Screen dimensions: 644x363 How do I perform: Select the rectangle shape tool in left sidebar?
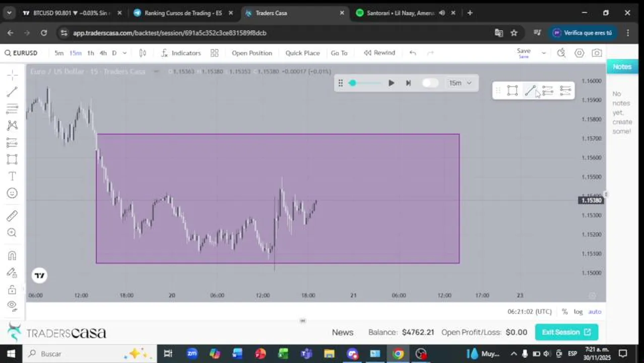[13, 159]
